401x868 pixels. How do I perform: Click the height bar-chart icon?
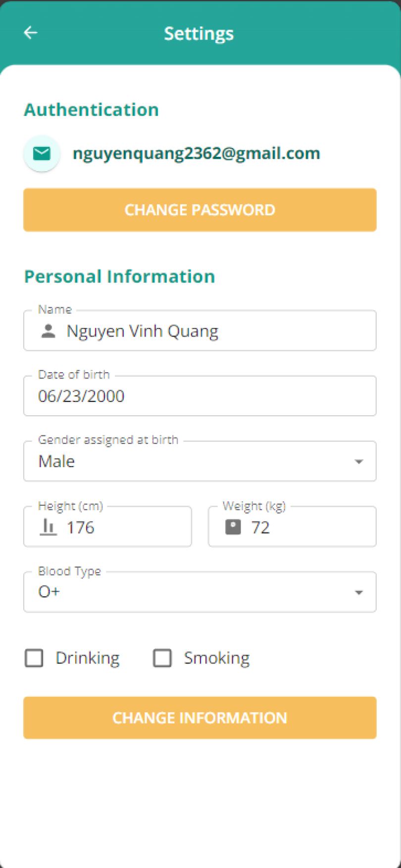tap(48, 527)
